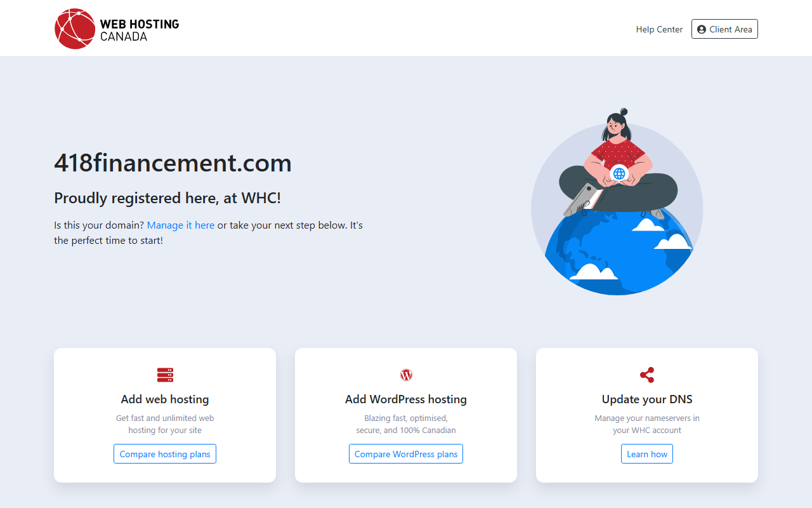This screenshot has height=508, width=812.
Task: Open the Help Center link
Action: [x=659, y=29]
